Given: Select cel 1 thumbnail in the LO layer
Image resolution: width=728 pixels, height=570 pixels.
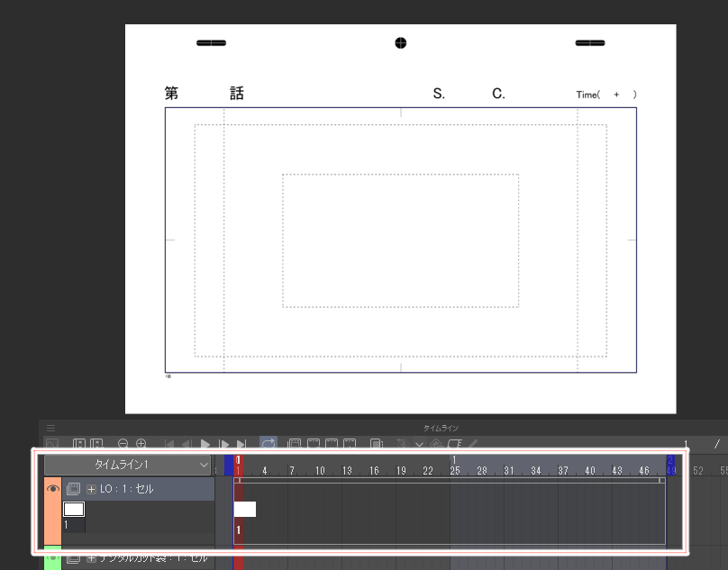Looking at the screenshot, I should [74, 509].
